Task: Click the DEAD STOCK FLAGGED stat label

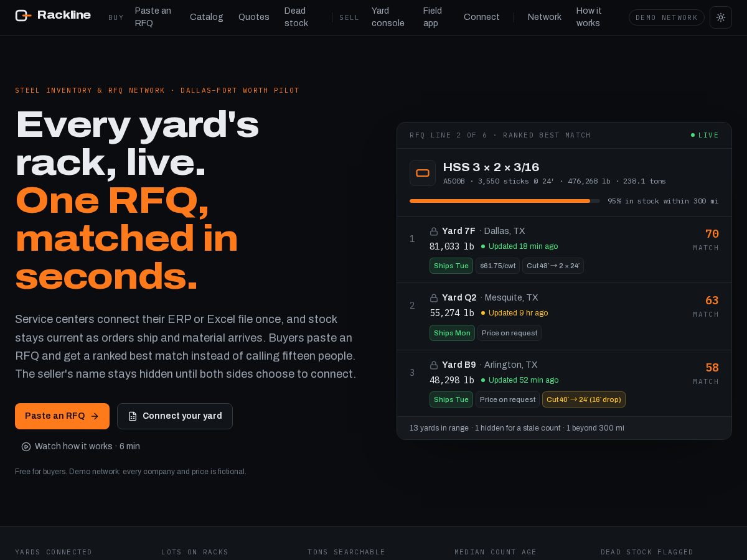Action: (647, 552)
